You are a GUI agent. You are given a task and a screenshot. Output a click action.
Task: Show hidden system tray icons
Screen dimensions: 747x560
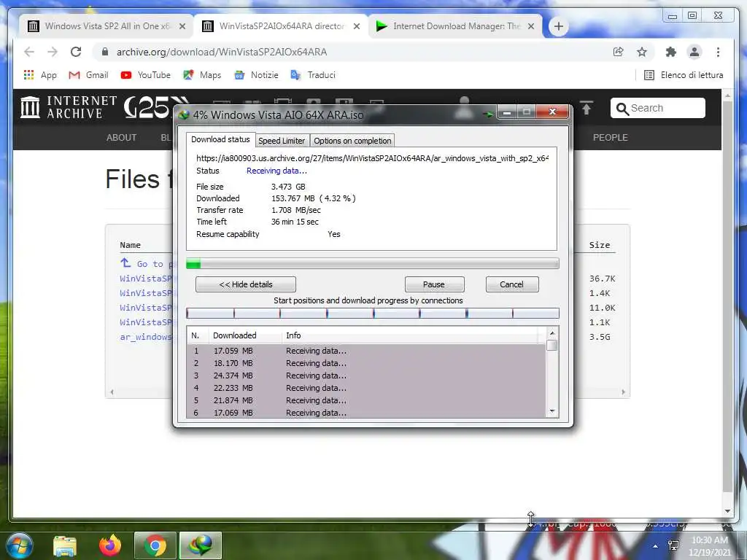656,546
